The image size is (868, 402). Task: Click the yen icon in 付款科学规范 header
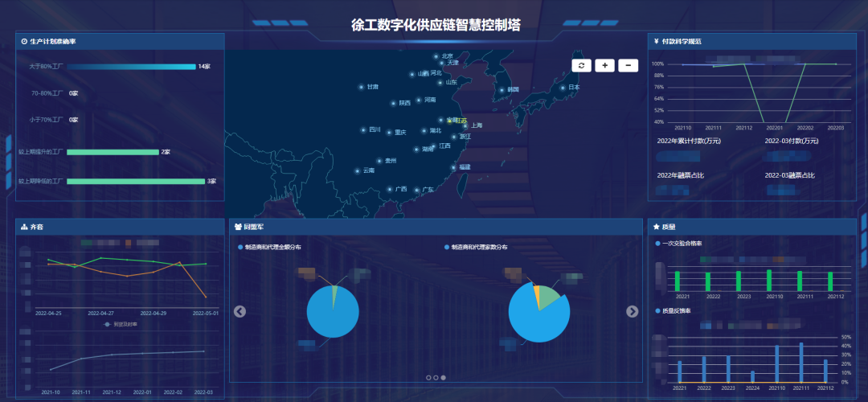click(656, 42)
